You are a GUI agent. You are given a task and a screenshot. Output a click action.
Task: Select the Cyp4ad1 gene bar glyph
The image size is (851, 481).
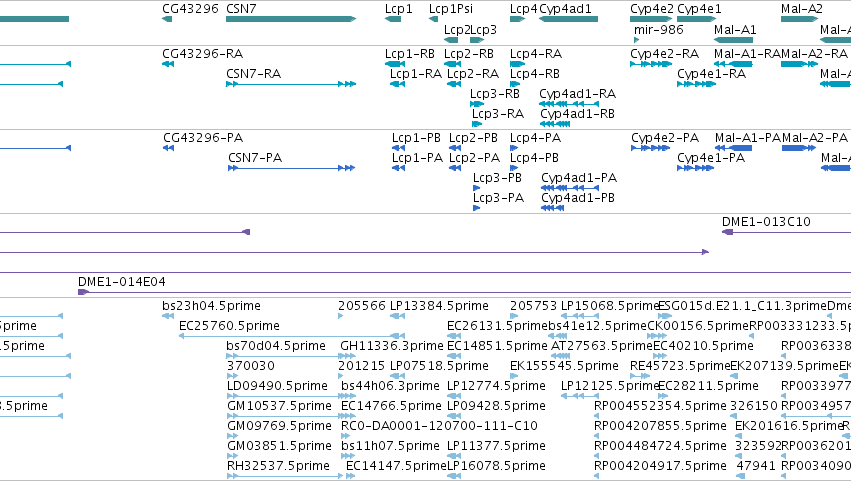pos(568,19)
